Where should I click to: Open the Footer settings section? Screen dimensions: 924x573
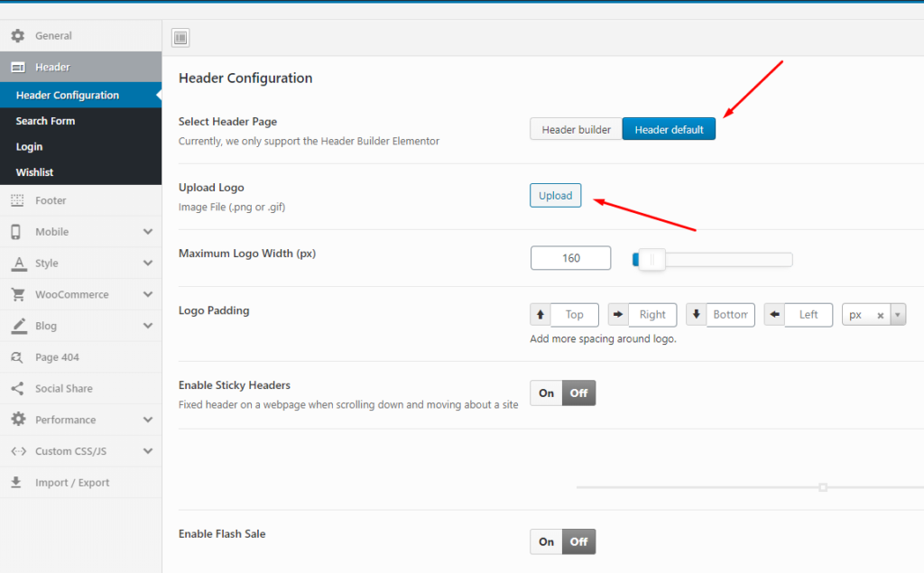tap(80, 200)
